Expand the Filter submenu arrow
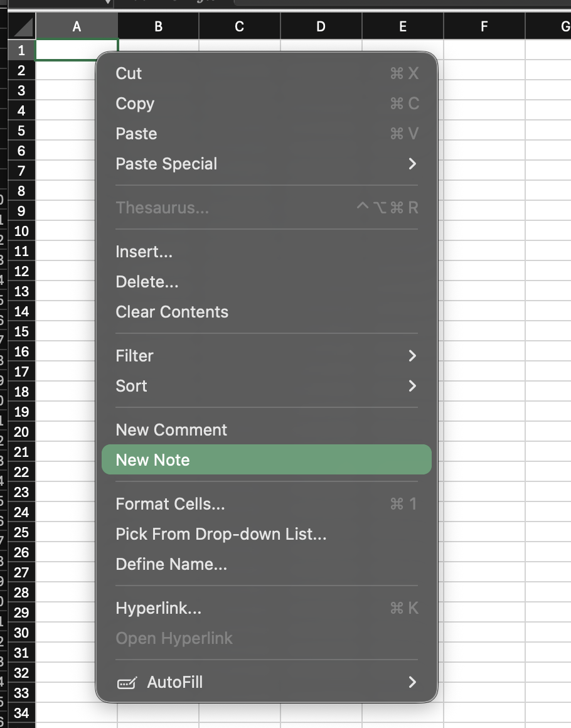Image resolution: width=571 pixels, height=728 pixels. pos(412,356)
